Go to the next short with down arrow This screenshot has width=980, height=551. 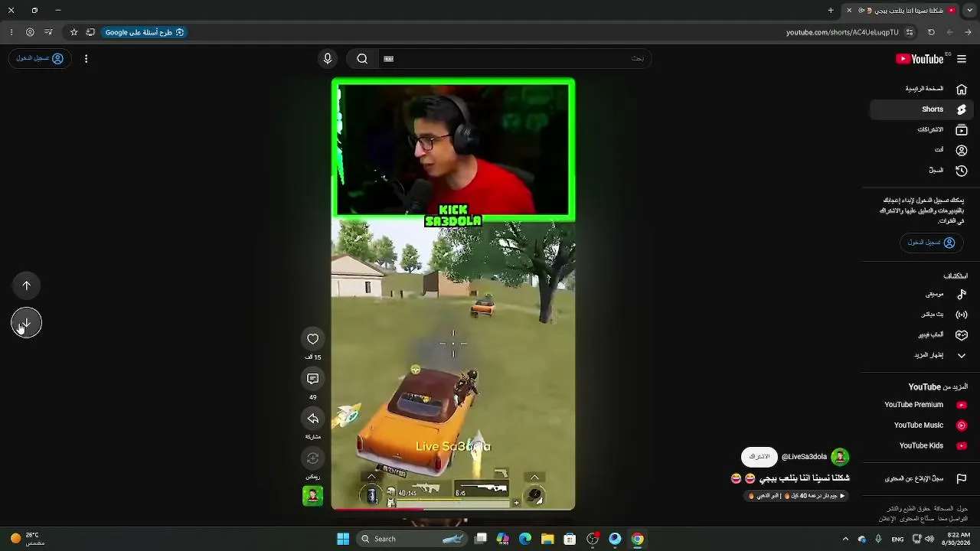click(26, 323)
